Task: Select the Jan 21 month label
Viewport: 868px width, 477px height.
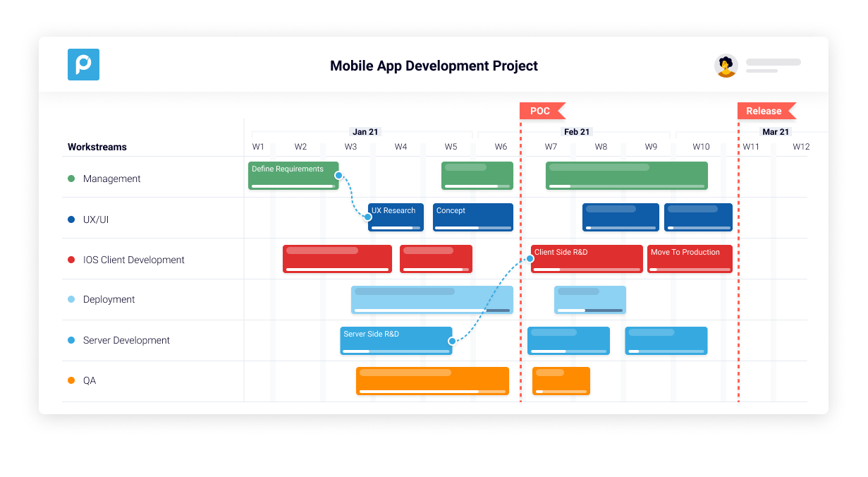Action: [x=365, y=132]
